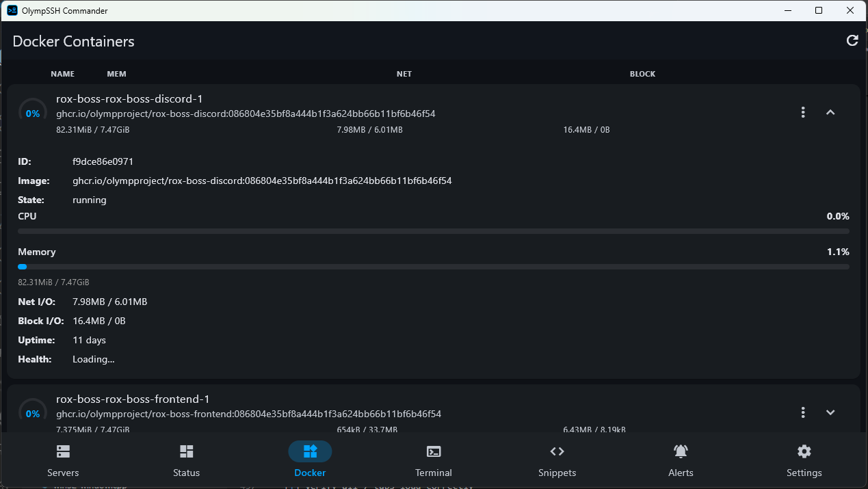Open the Alerts tab
The width and height of the screenshot is (868, 489).
click(x=681, y=460)
